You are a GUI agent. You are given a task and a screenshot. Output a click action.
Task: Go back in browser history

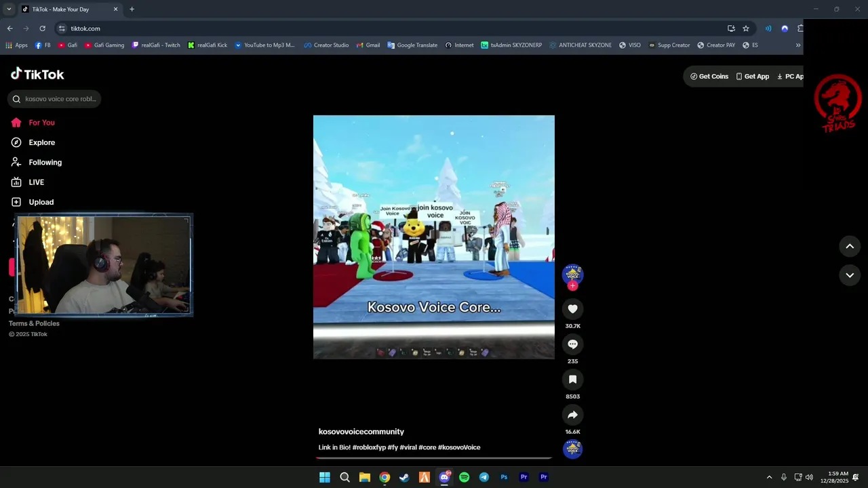[9, 28]
